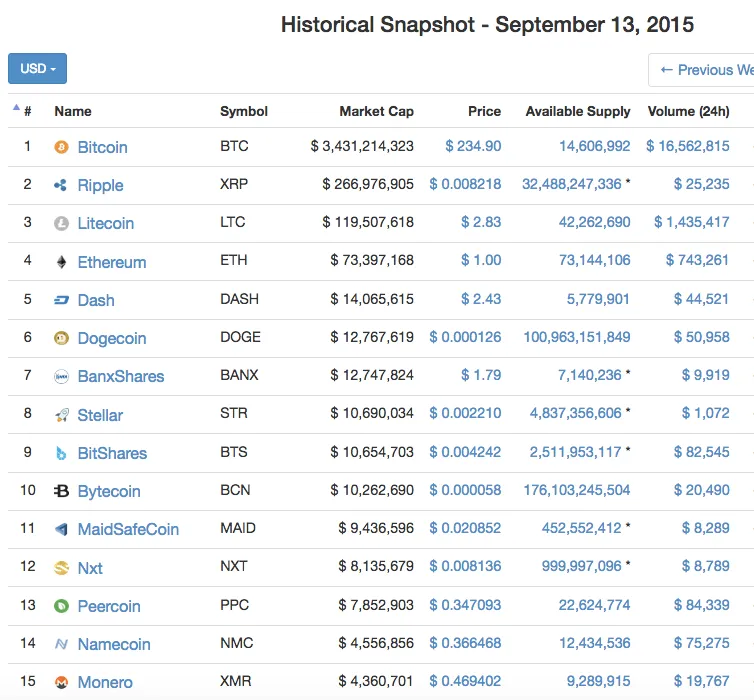This screenshot has width=754, height=700.
Task: Click the Dash logo icon
Action: click(x=61, y=300)
